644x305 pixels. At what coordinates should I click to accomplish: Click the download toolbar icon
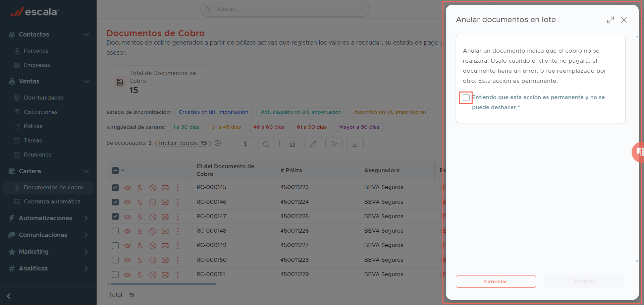pyautogui.click(x=355, y=143)
